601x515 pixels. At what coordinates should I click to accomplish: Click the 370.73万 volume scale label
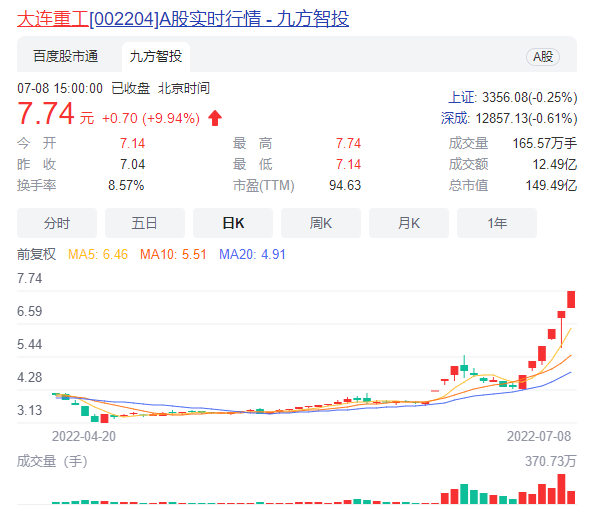click(551, 461)
